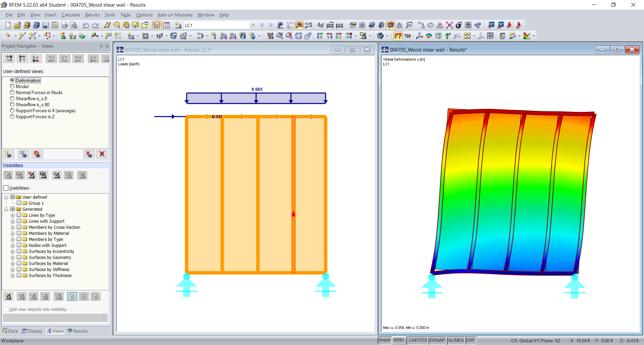Screen dimensions: 644x345
Task: Open the Calculate menu
Action: coord(71,15)
